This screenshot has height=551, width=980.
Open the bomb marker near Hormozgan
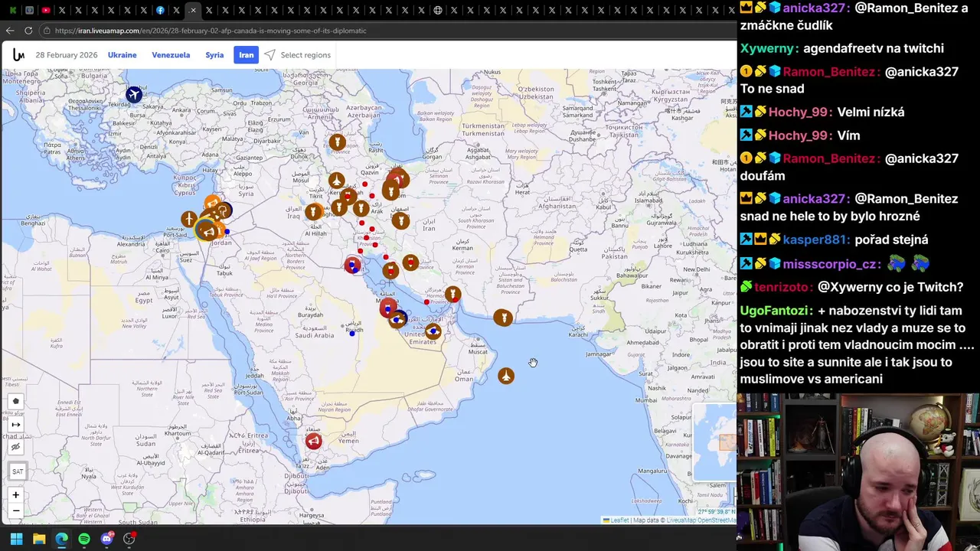tap(452, 295)
